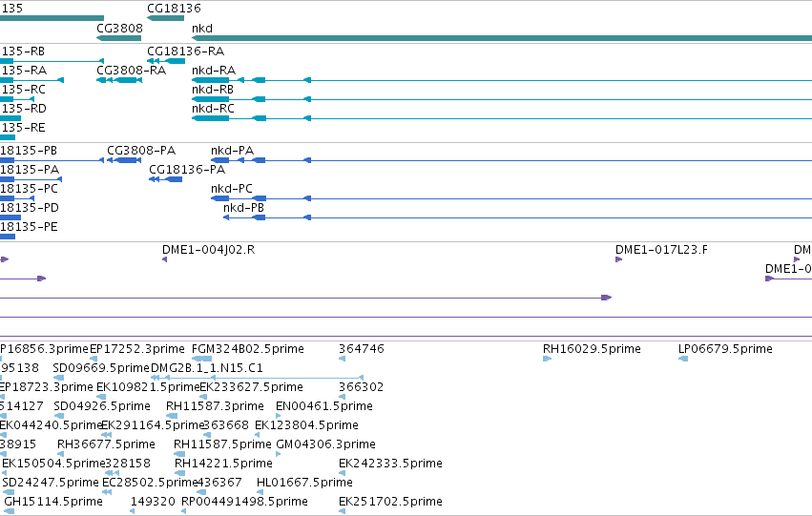The image size is (812, 516).
Task: Select the CG18136-RA transcript label
Action: pos(185,52)
